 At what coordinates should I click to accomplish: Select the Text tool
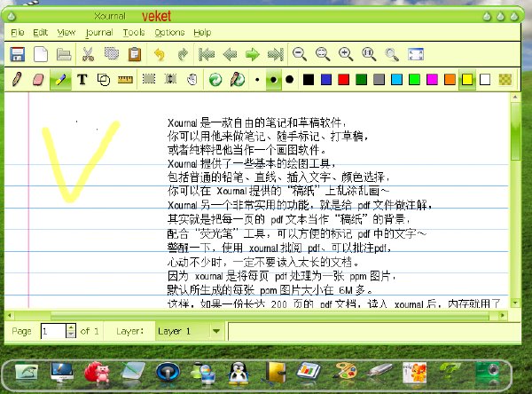pos(82,80)
